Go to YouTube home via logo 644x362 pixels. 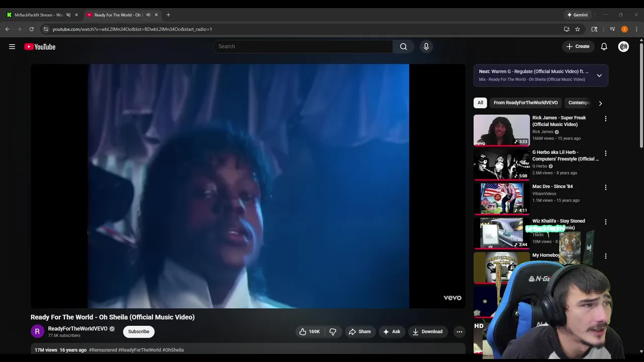coord(40,47)
